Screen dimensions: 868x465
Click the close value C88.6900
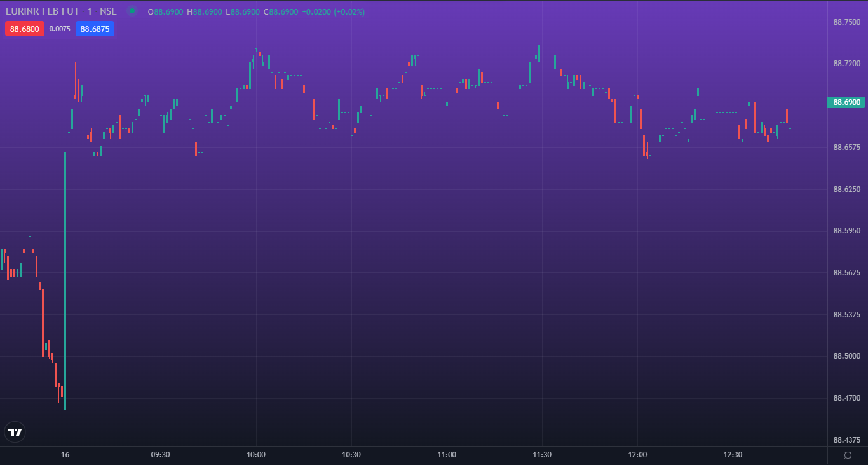(x=281, y=11)
